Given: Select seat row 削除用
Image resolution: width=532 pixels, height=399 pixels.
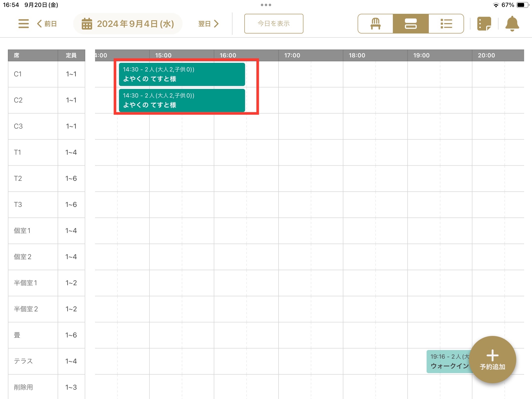Looking at the screenshot, I should point(33,387).
